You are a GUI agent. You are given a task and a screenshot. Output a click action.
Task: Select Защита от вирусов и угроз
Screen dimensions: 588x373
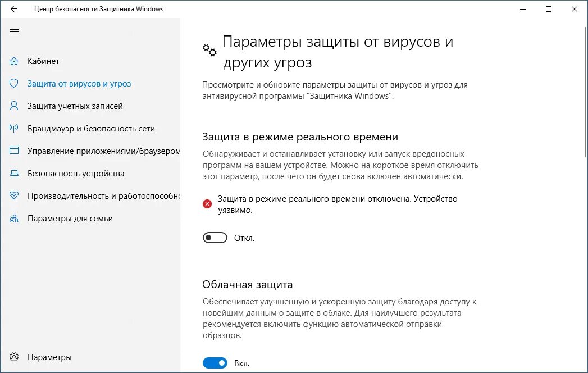79,84
